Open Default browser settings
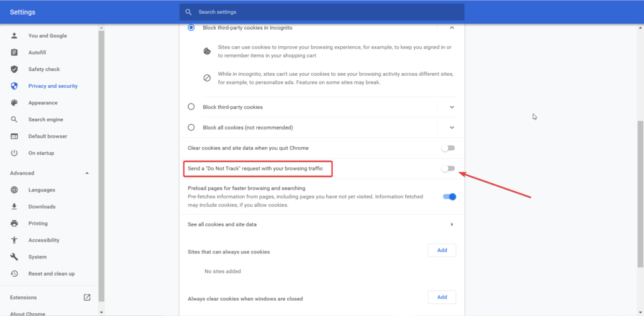This screenshot has height=316, width=644. tap(47, 137)
